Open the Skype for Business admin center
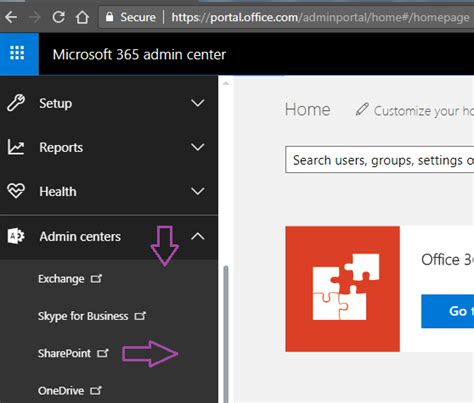This screenshot has height=403, width=474. tap(83, 316)
